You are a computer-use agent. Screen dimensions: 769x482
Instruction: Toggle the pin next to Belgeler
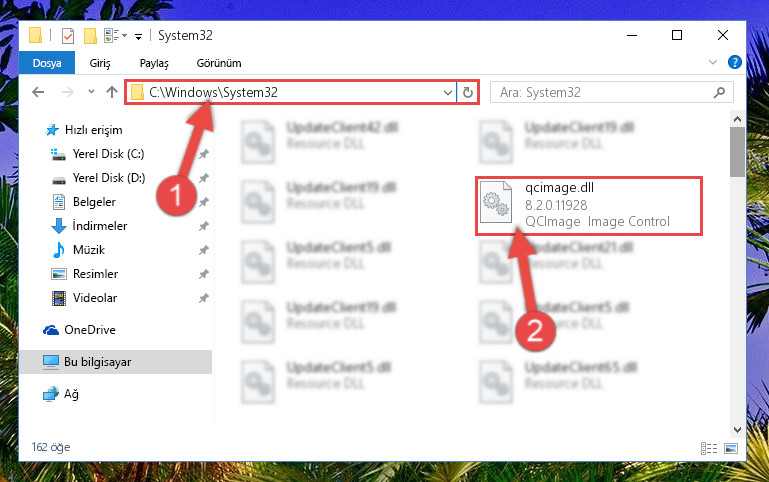click(x=204, y=202)
